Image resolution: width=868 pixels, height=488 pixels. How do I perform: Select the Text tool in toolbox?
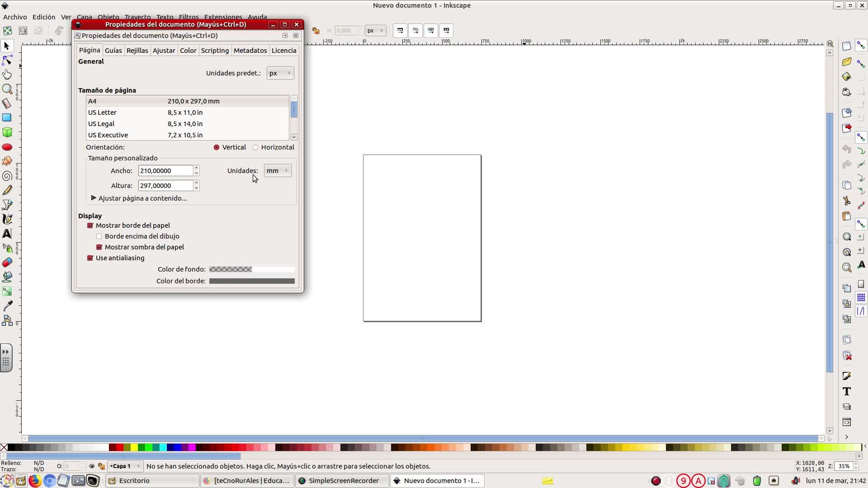[7, 234]
